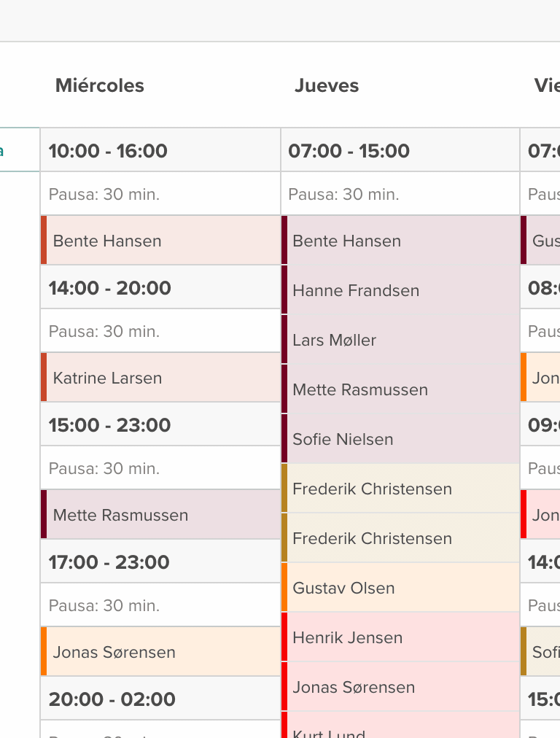This screenshot has width=560, height=738.
Task: Click the Miércoles day column header
Action: pos(100,86)
